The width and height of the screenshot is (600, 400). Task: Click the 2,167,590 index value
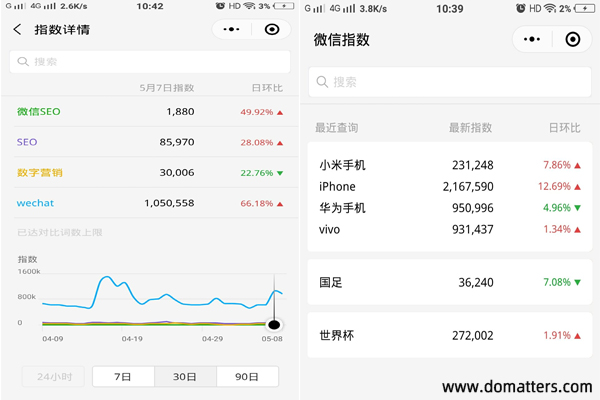(x=468, y=186)
